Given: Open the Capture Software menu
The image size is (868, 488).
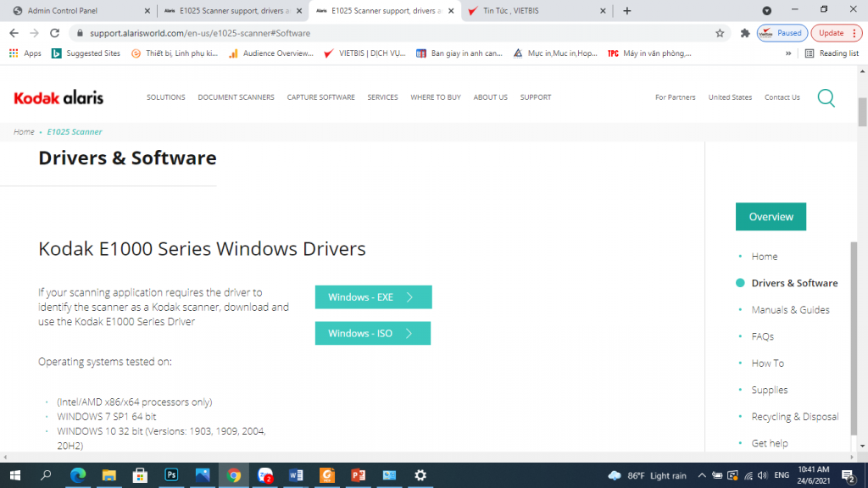Looking at the screenshot, I should pos(320,97).
